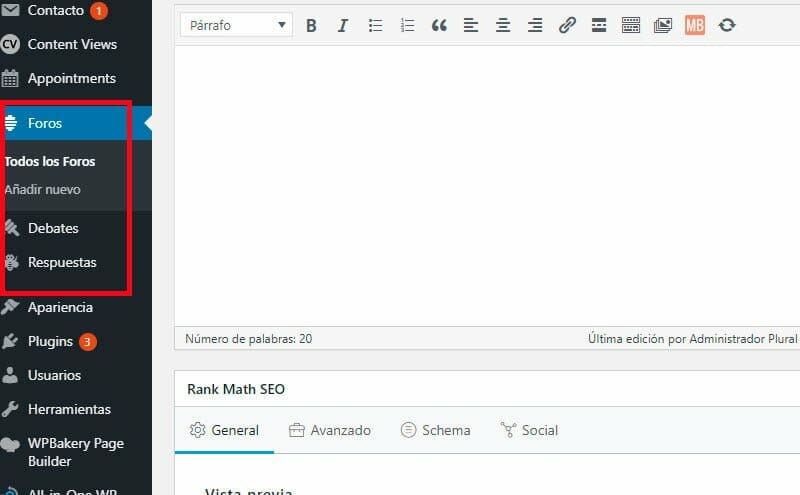Switch to the Avanzado tab
The width and height of the screenshot is (800, 495).
pyautogui.click(x=330, y=430)
